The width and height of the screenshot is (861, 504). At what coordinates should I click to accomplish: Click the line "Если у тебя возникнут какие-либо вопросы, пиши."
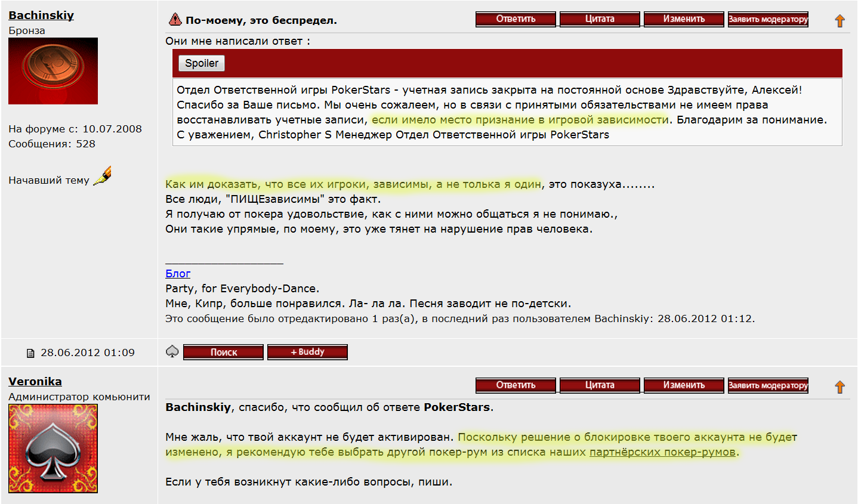[309, 482]
